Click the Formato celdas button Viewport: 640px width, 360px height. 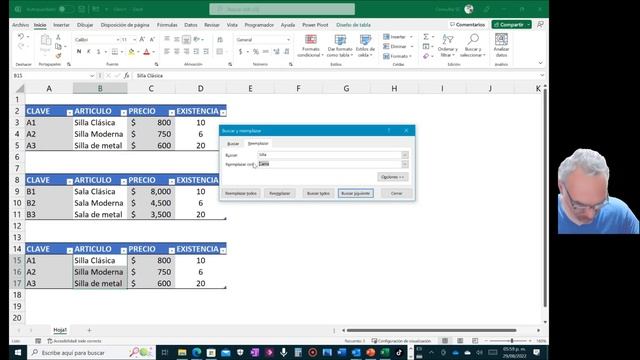pyautogui.click(x=398, y=56)
